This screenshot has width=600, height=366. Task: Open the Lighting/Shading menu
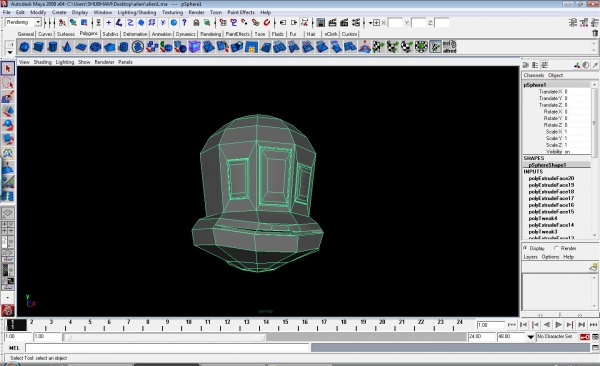pyautogui.click(x=137, y=12)
